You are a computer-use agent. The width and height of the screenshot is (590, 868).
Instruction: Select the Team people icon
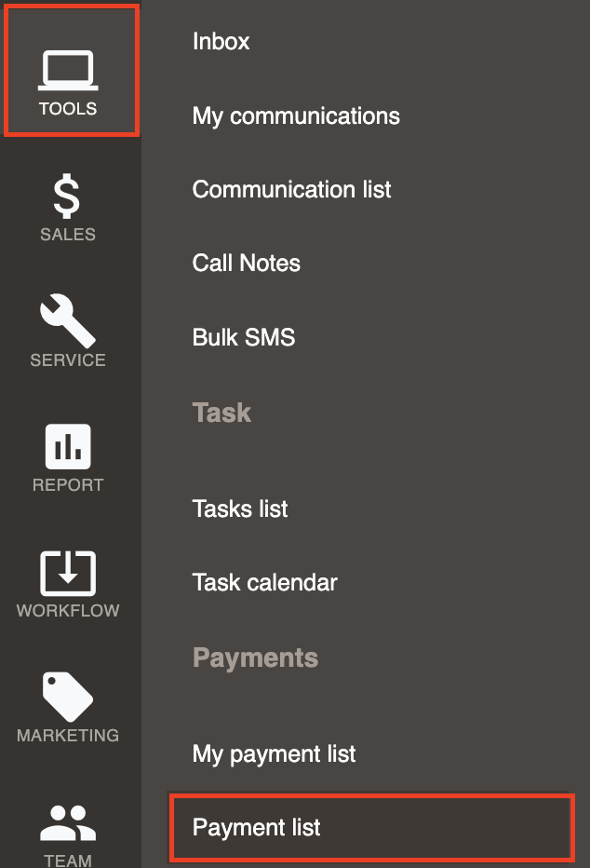point(68,822)
